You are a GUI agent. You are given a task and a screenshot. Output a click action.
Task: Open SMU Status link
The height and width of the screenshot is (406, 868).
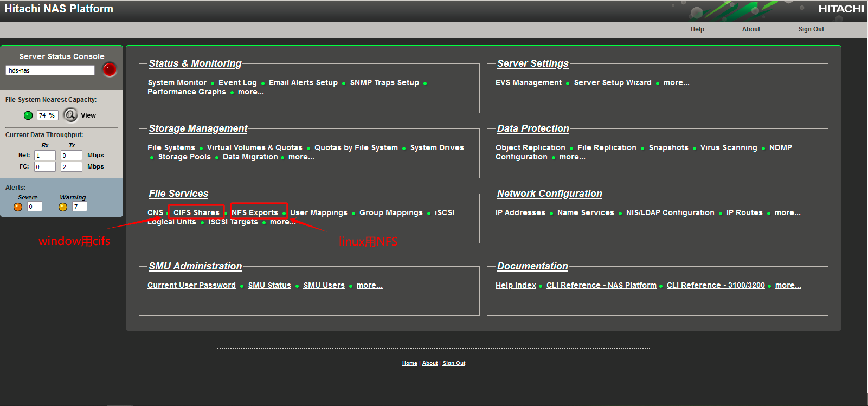(x=269, y=285)
